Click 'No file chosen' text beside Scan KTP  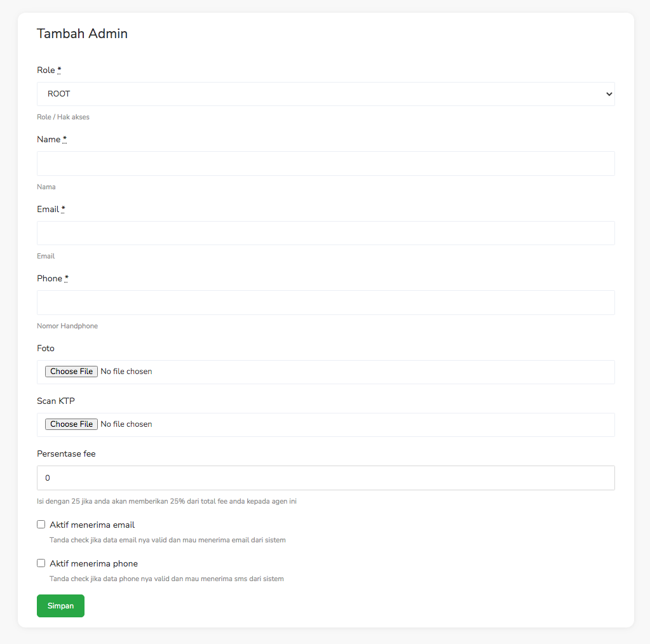point(126,424)
